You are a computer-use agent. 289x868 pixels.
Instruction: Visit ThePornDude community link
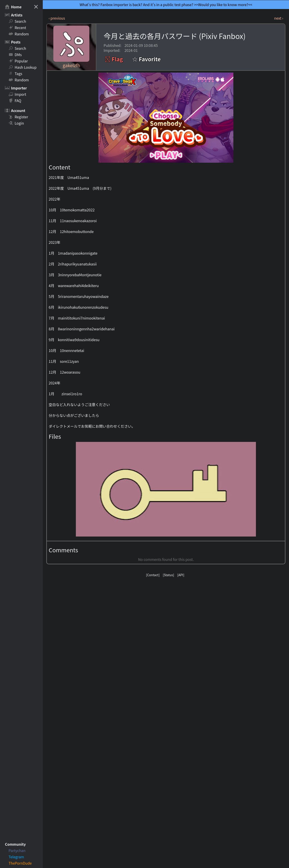tap(20, 863)
